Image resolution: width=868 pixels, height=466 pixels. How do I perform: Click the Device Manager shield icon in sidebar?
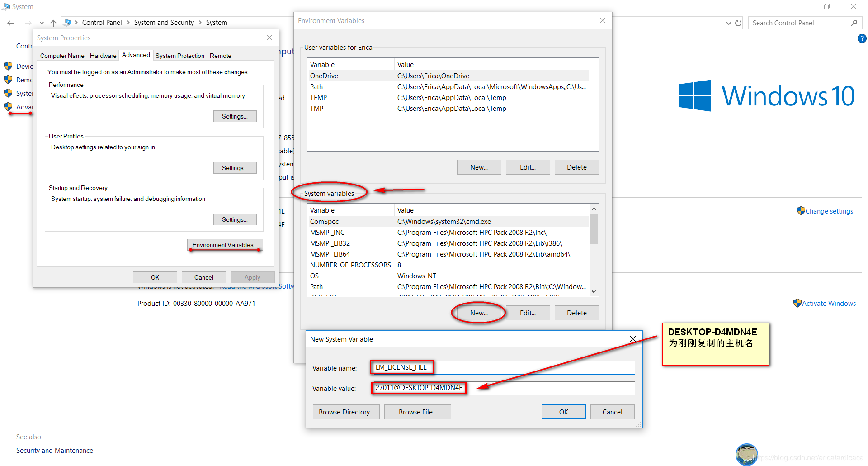[x=8, y=66]
